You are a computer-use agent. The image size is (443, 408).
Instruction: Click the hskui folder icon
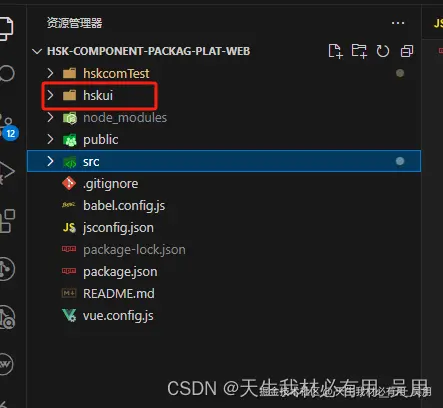pos(69,95)
